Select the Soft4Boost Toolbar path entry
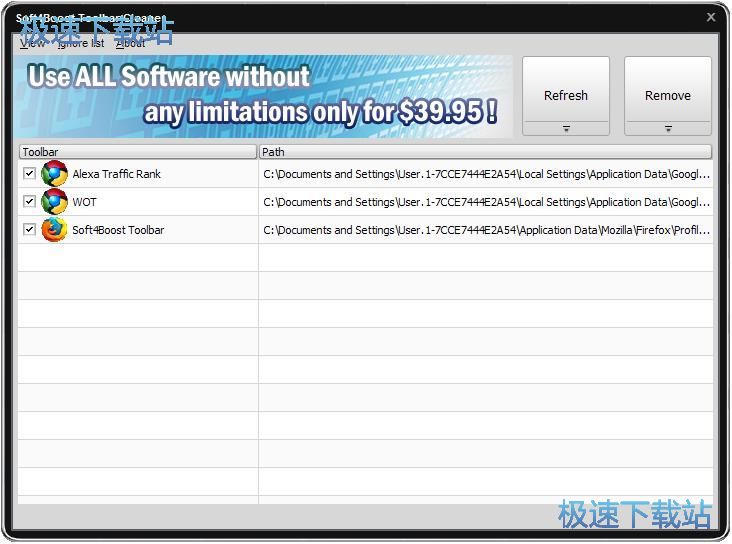 click(486, 230)
